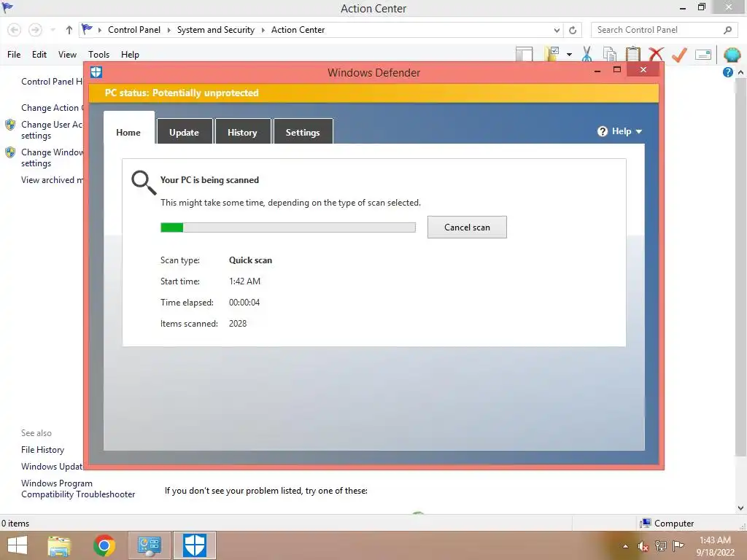The height and width of the screenshot is (560, 747).
Task: Launch Google Chrome from the taskbar
Action: coord(104,545)
